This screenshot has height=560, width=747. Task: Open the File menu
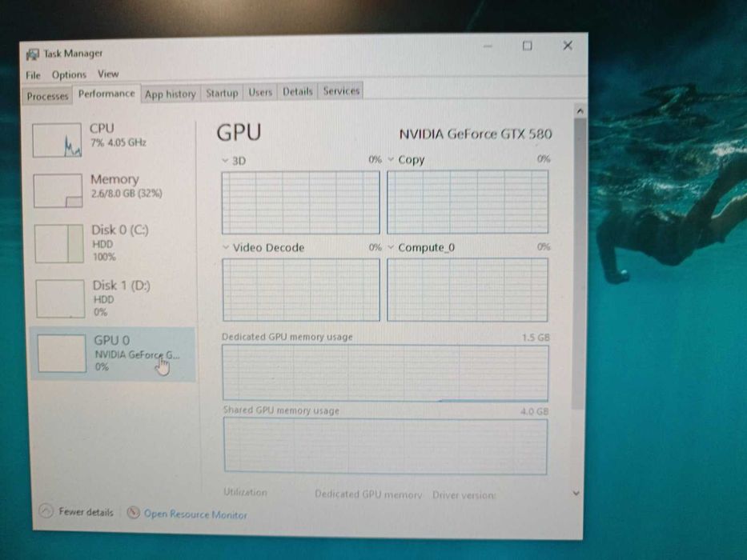pos(33,75)
